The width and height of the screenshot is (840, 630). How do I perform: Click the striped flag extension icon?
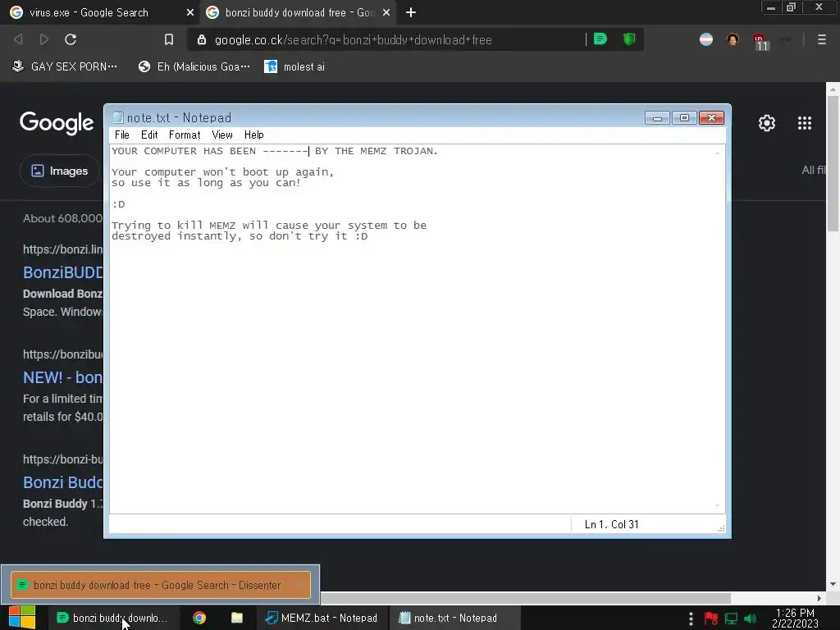(x=706, y=39)
